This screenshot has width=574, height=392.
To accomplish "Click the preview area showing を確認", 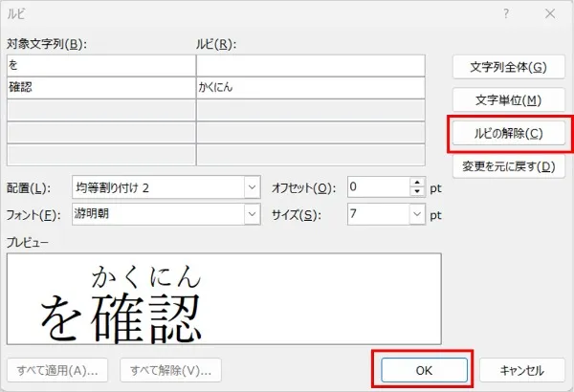I will point(224,298).
